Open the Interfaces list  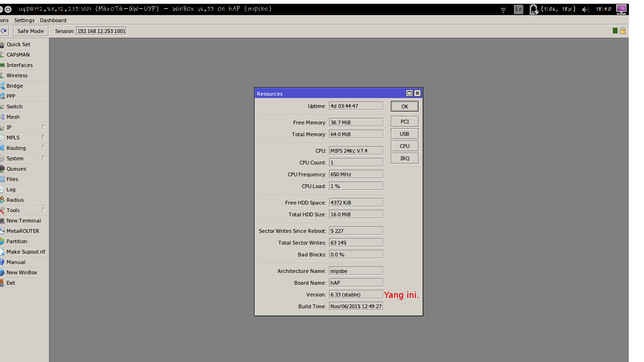24,65
